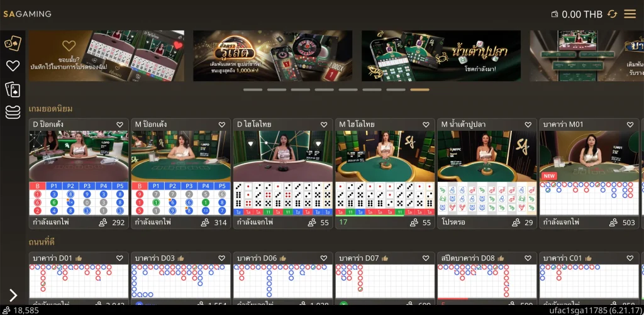Click the NEW badge on บาคาร่า M01
The image size is (644, 315).
pyautogui.click(x=548, y=176)
